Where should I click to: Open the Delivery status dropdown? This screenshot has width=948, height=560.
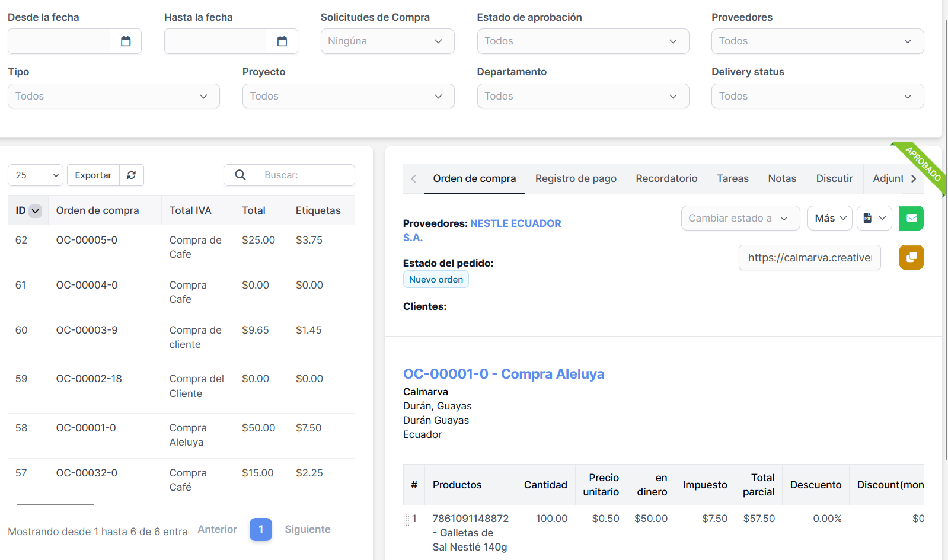pyautogui.click(x=817, y=96)
